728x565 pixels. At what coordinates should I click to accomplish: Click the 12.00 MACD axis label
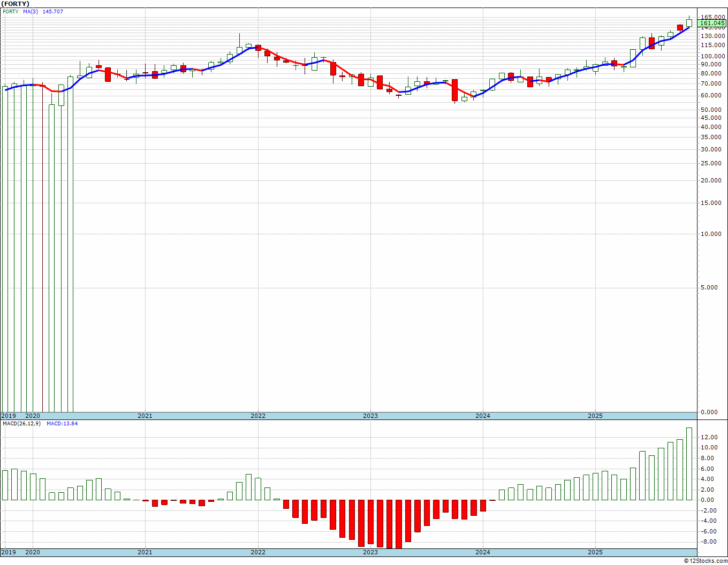(709, 437)
